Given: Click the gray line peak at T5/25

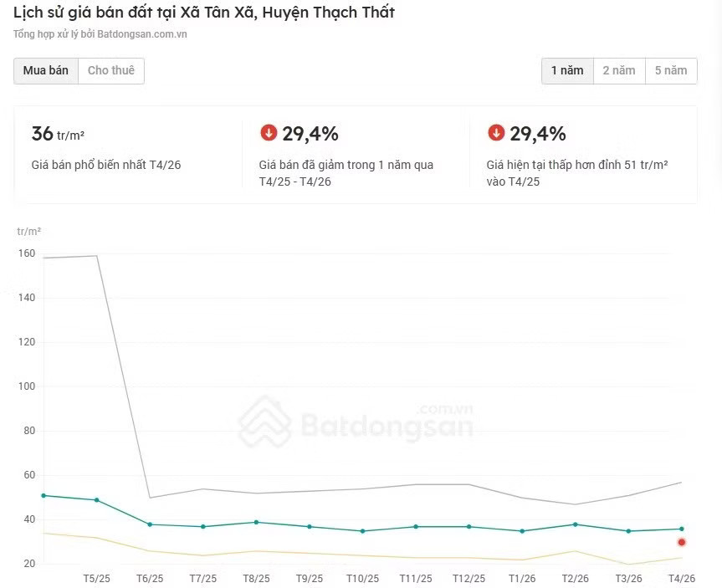Looking at the screenshot, I should [x=97, y=256].
